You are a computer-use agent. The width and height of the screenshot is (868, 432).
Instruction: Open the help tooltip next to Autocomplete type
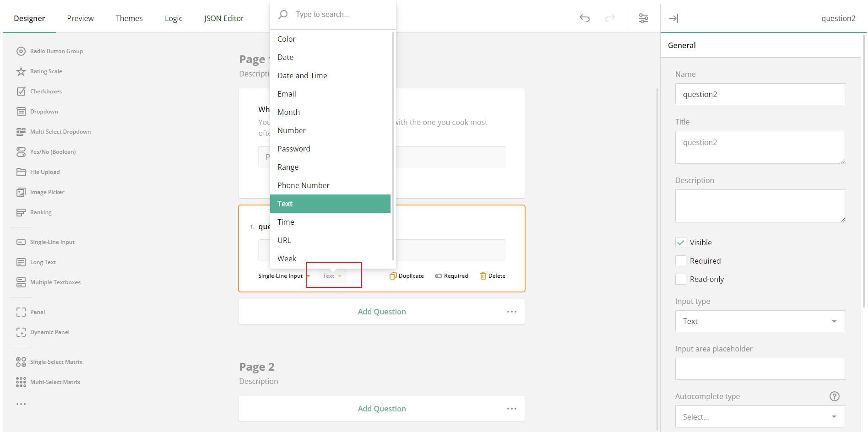click(x=834, y=396)
